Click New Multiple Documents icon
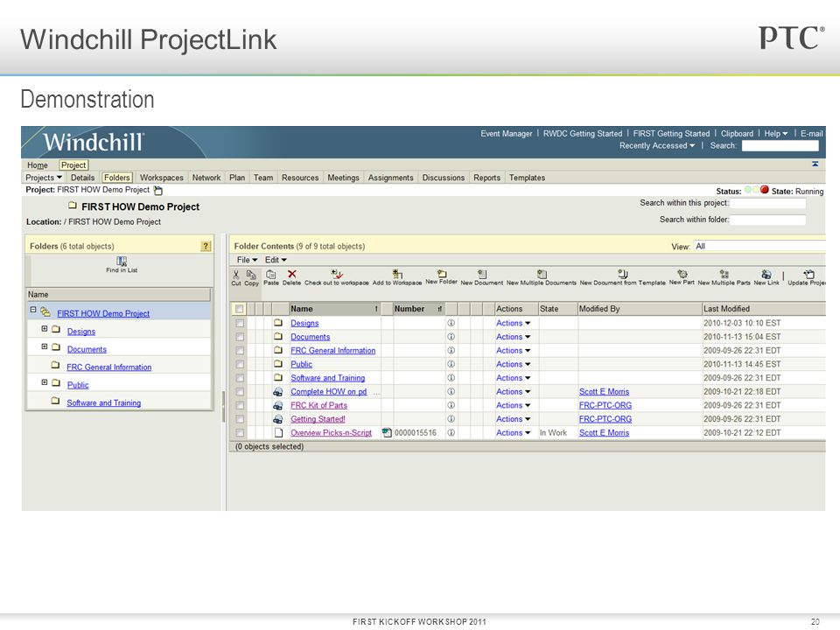This screenshot has width=840, height=630. point(542,274)
